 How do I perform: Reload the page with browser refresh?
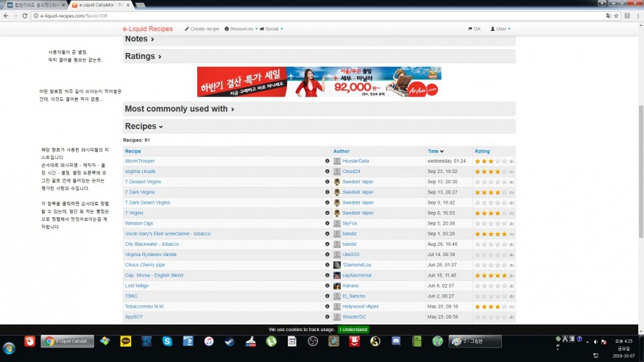[24, 15]
